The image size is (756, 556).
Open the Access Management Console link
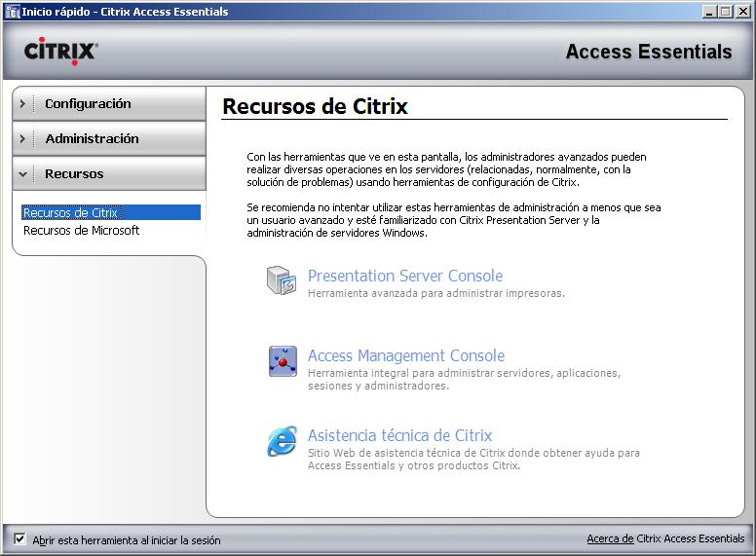coord(406,355)
